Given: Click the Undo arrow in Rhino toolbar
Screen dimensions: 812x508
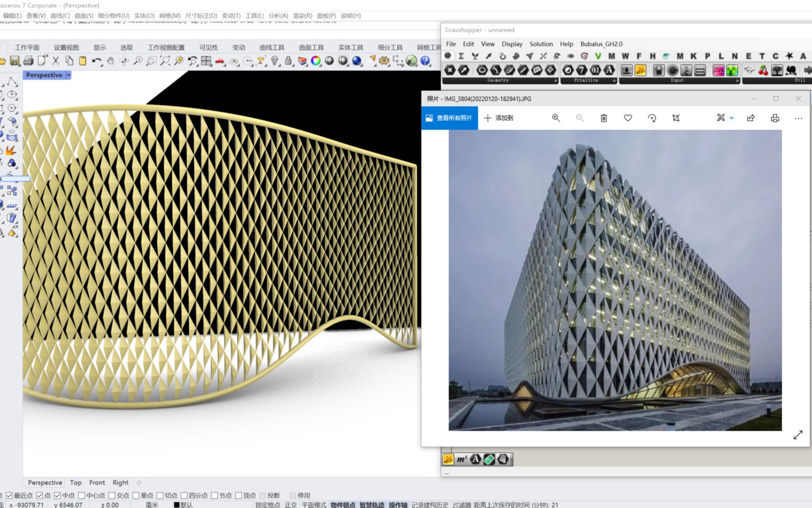Looking at the screenshot, I should 96,61.
